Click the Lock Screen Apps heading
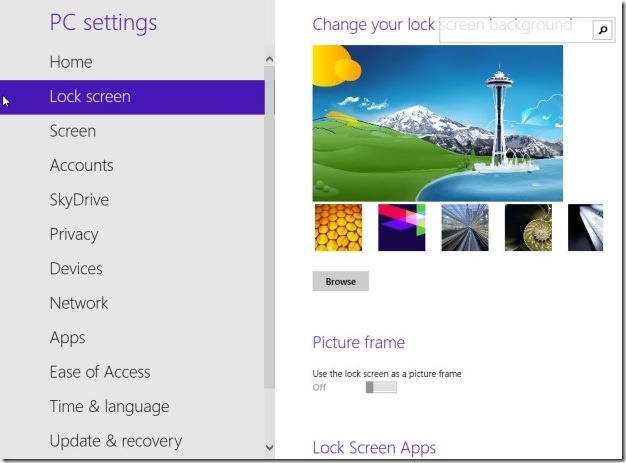The height and width of the screenshot is (463, 626). click(x=374, y=448)
